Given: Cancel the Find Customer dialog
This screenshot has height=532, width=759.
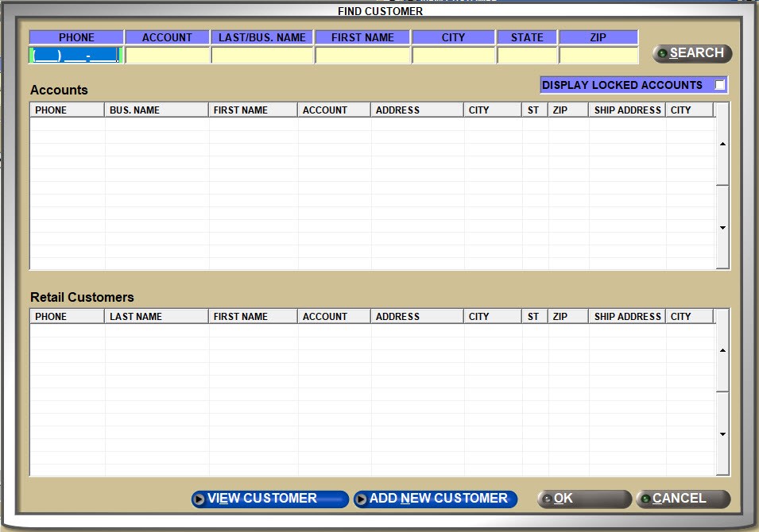Looking at the screenshot, I should point(682,499).
